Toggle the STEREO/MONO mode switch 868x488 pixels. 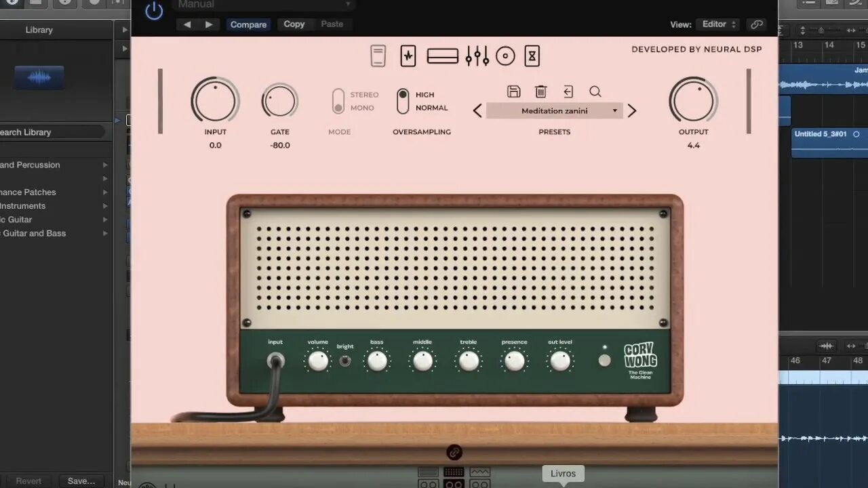[338, 101]
